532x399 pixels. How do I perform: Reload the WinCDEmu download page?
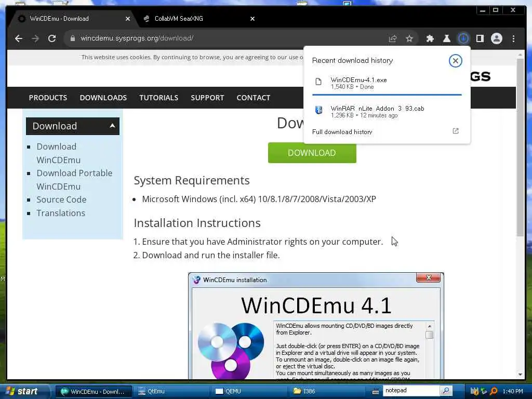52,38
